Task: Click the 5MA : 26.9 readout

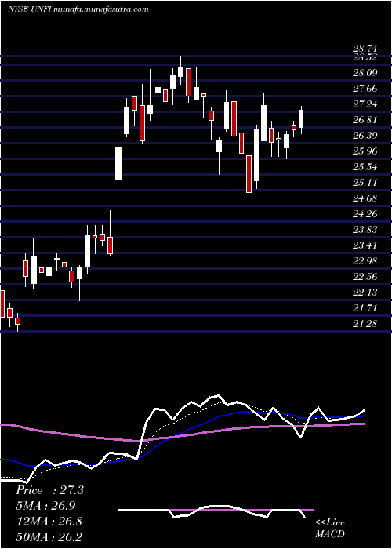Action: click(45, 506)
